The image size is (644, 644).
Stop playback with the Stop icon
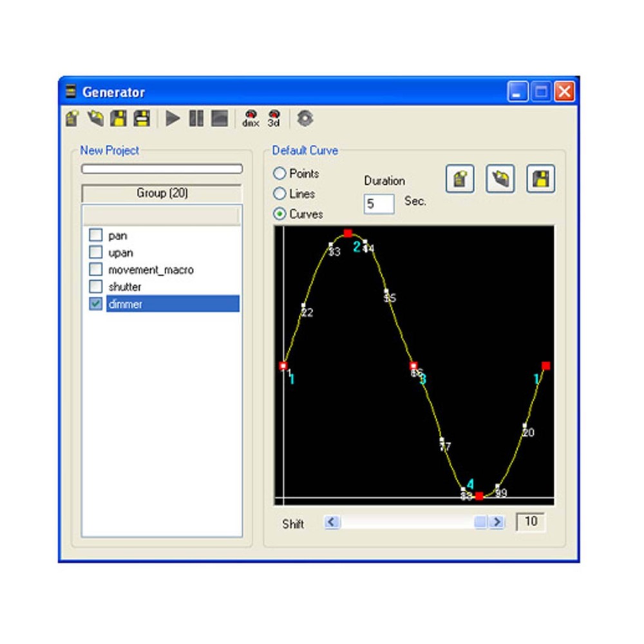(219, 118)
